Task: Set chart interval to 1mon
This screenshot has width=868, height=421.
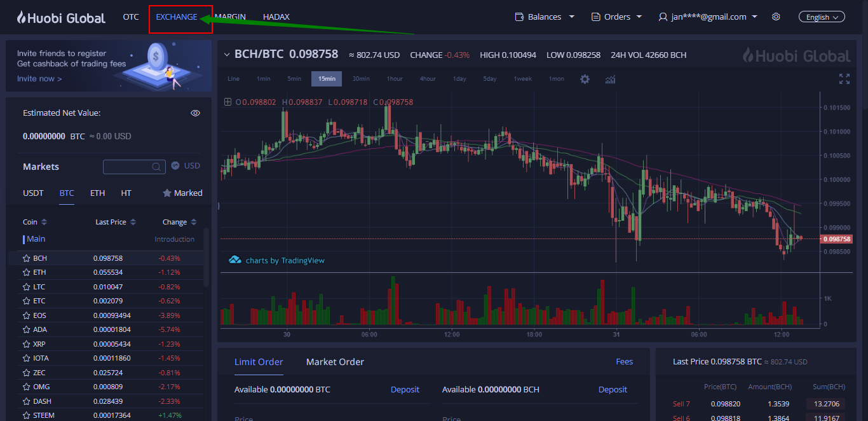Action: [x=557, y=79]
